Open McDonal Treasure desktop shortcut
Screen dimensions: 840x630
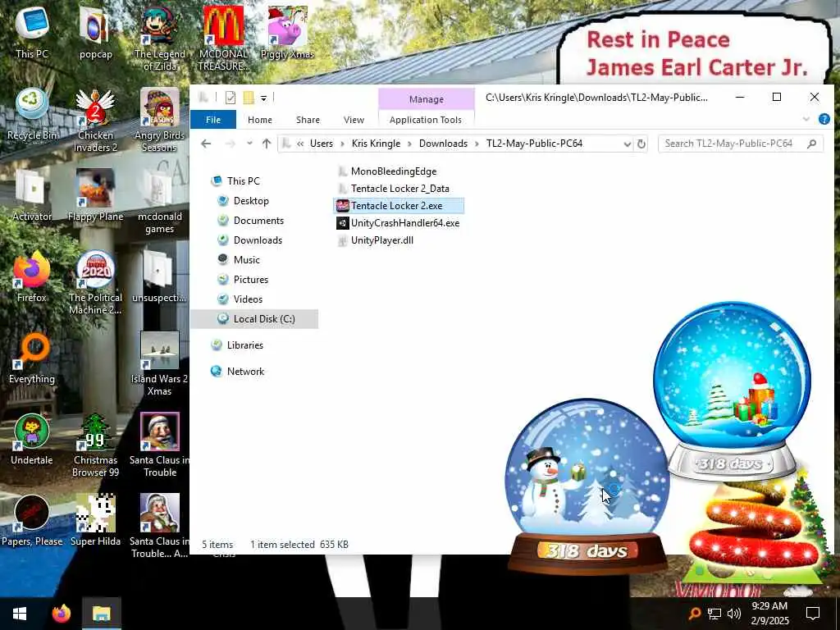click(x=223, y=39)
